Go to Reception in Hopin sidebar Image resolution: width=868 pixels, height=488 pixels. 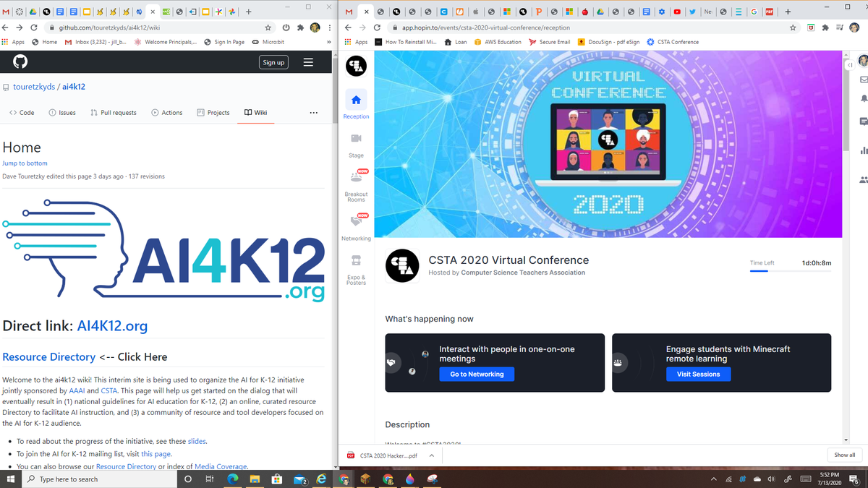click(356, 106)
